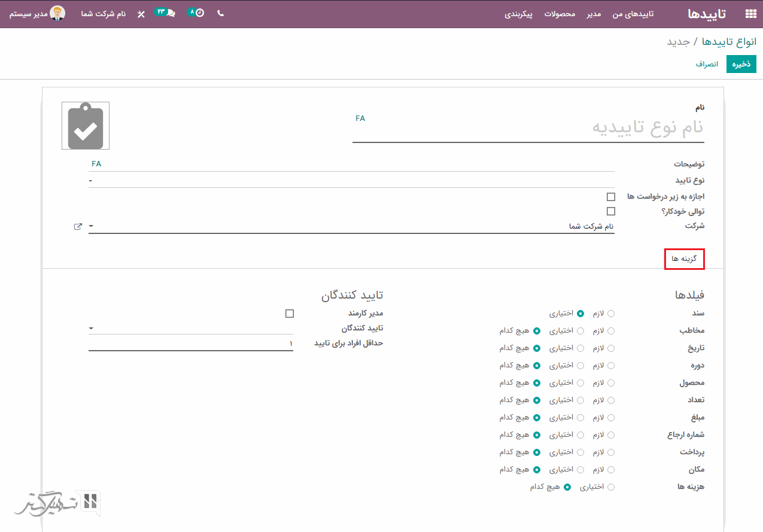Open the مدیر سیستم user avatar menu
Screen dimensions: 763x532
pyautogui.click(x=58, y=13)
